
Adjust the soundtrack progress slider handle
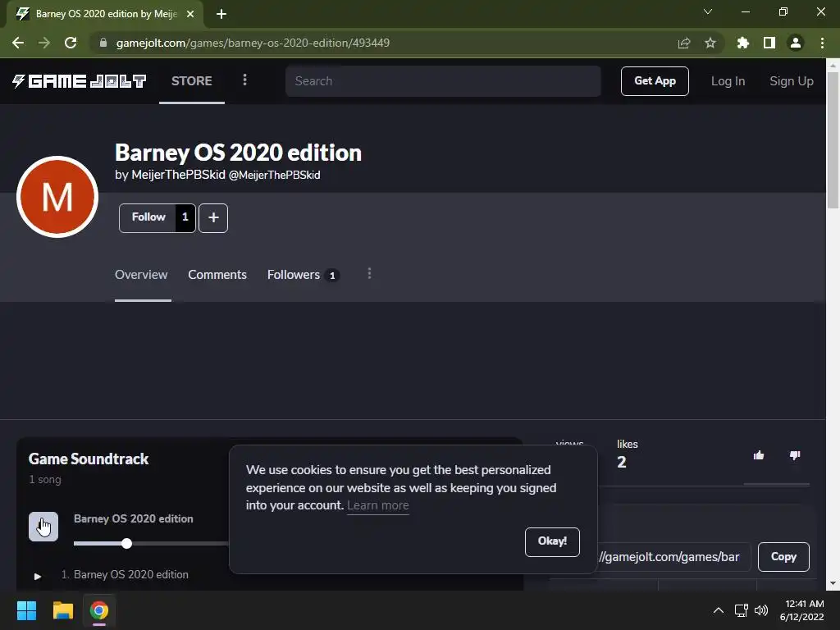point(126,543)
